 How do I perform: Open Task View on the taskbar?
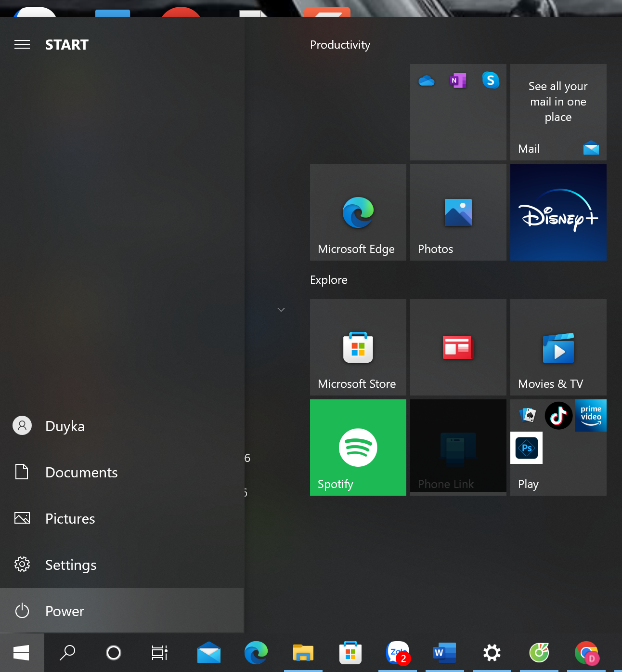coord(159,653)
